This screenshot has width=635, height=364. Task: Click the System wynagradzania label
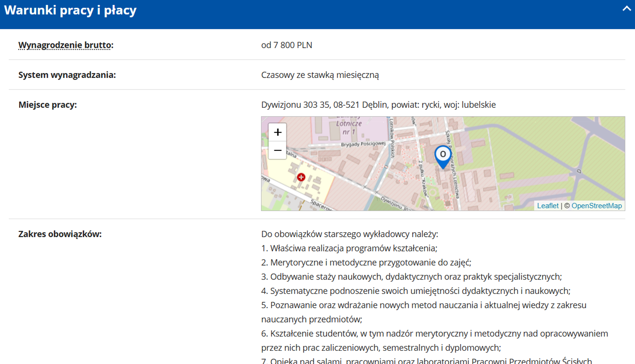coord(67,75)
